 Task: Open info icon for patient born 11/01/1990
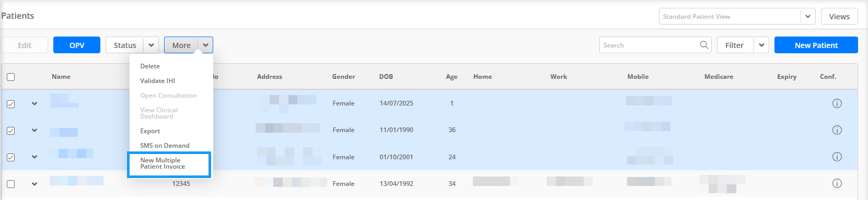tap(837, 130)
